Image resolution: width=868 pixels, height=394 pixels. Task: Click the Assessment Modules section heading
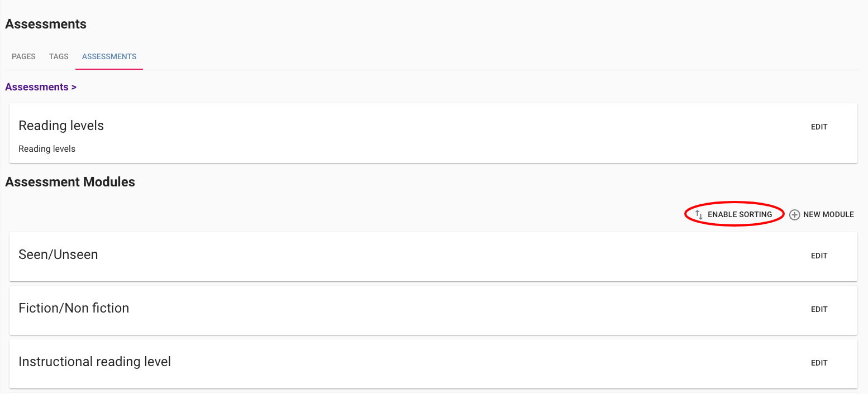click(x=70, y=182)
